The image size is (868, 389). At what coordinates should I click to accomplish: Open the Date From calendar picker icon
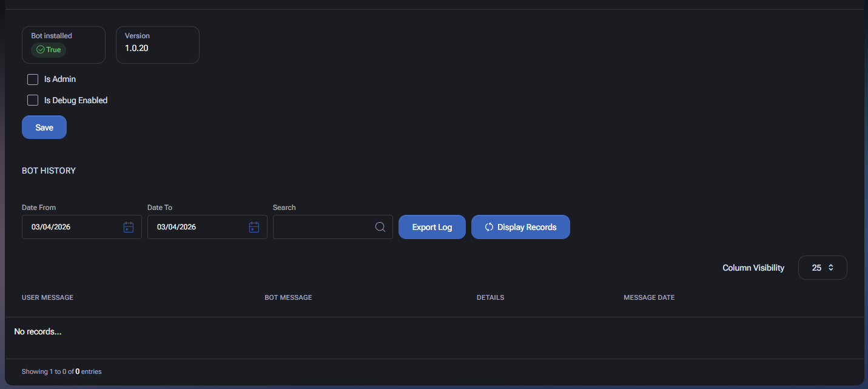click(x=129, y=227)
